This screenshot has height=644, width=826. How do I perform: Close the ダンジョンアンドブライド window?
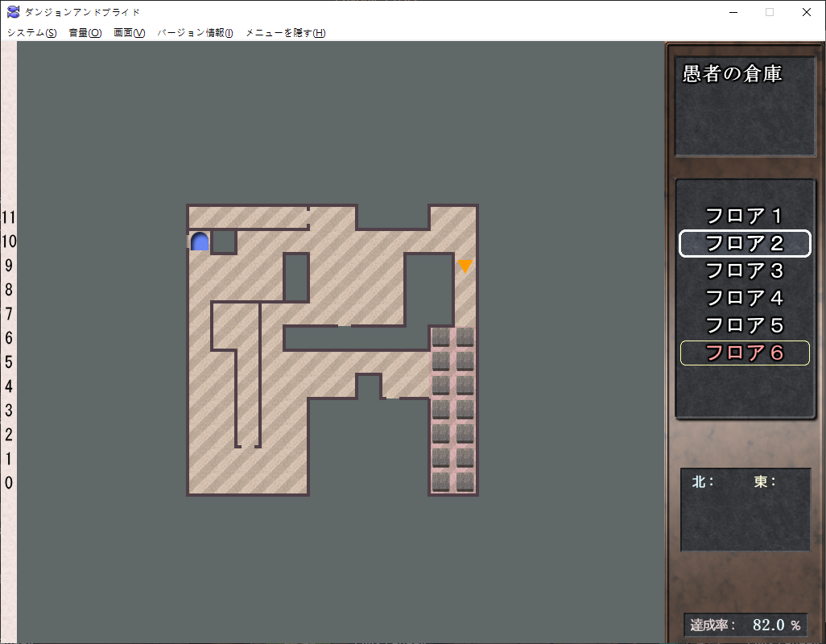806,12
